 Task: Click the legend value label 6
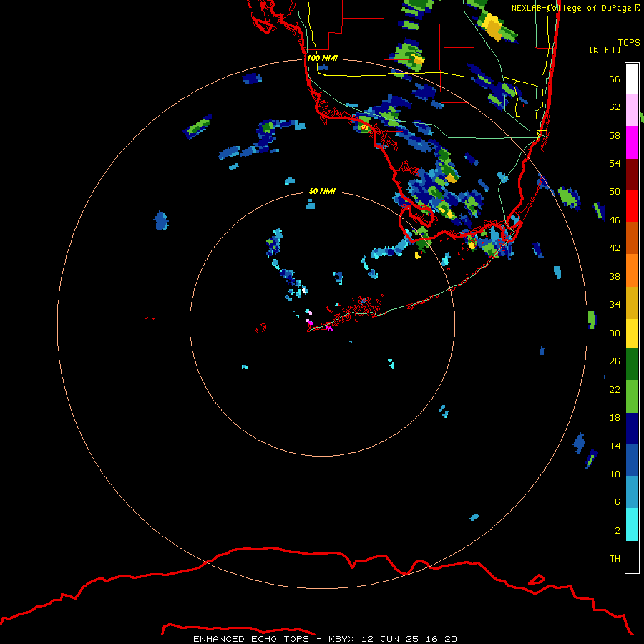[617, 502]
